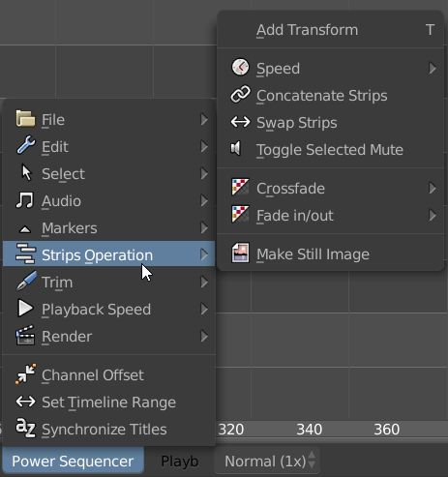Open the Normal (1x) playback speed dropdown
The image size is (448, 477).
267,461
